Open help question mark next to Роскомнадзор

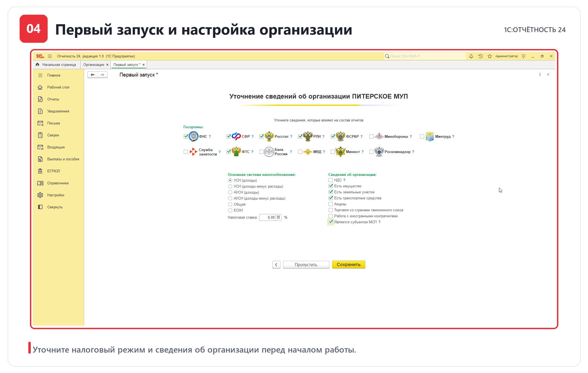[413, 152]
